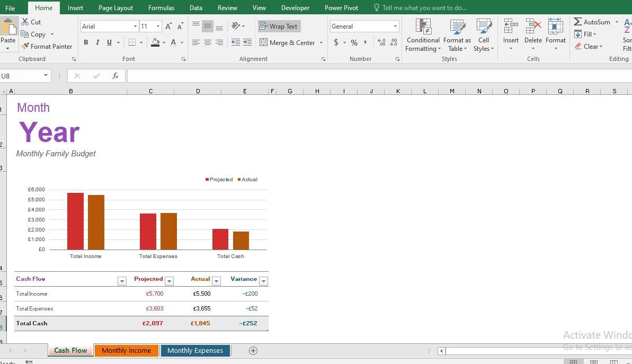Apply Accounting dollar format
This screenshot has height=364, width=632.
[336, 42]
